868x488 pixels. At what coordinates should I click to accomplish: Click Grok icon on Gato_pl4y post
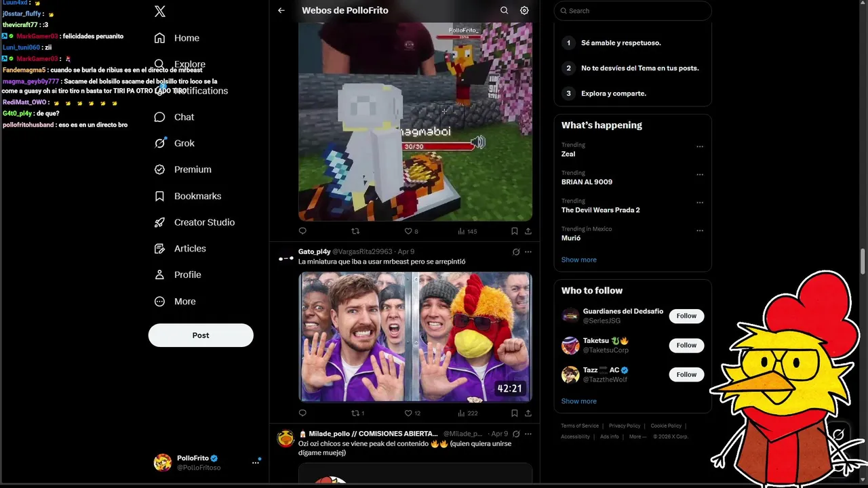tap(516, 251)
